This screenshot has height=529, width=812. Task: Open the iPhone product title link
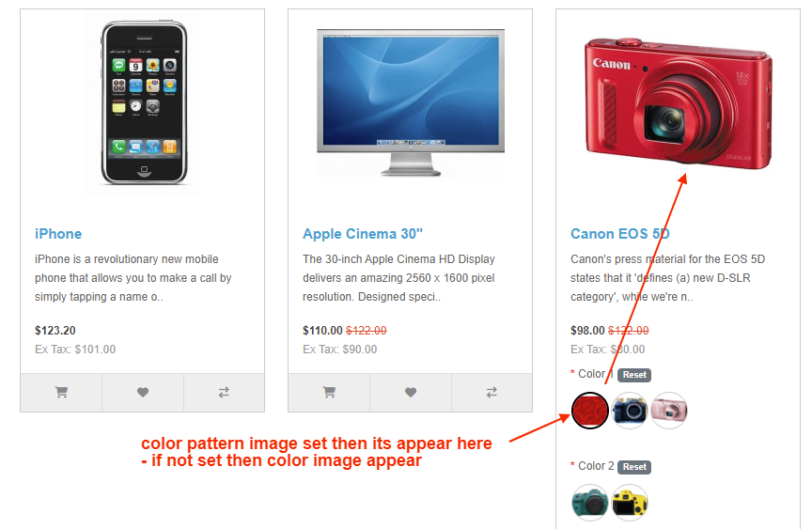[58, 234]
